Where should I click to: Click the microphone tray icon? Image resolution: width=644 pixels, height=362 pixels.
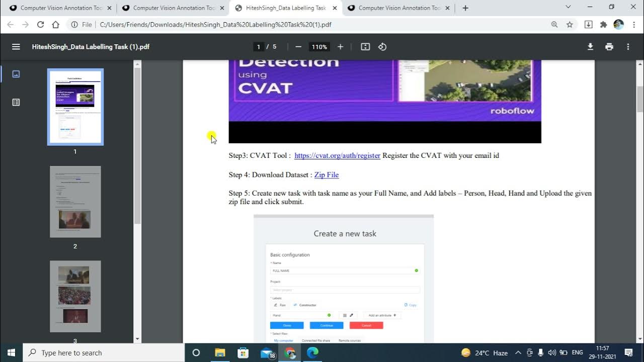(x=541, y=352)
